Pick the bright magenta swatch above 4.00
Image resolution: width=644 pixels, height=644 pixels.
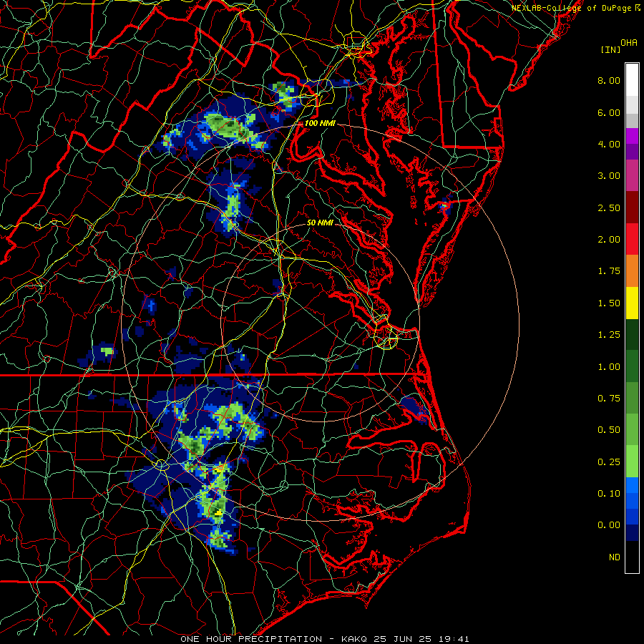click(x=632, y=136)
